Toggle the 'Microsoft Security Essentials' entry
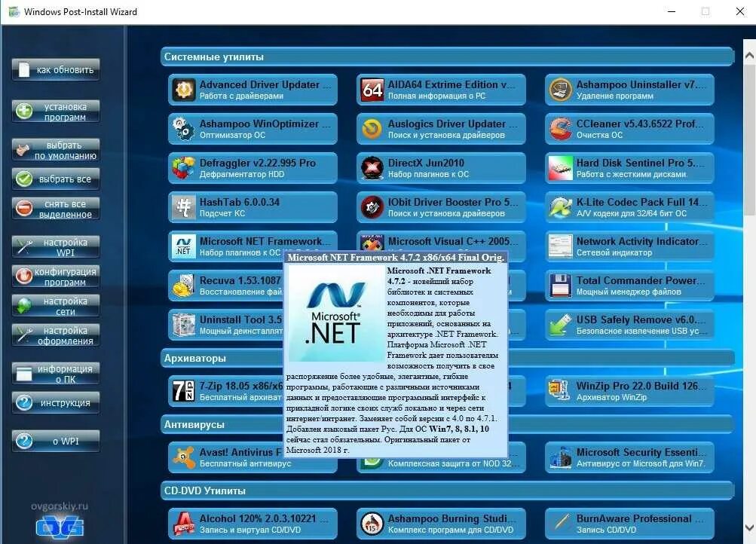The height and width of the screenshot is (544, 756). pyautogui.click(x=629, y=457)
